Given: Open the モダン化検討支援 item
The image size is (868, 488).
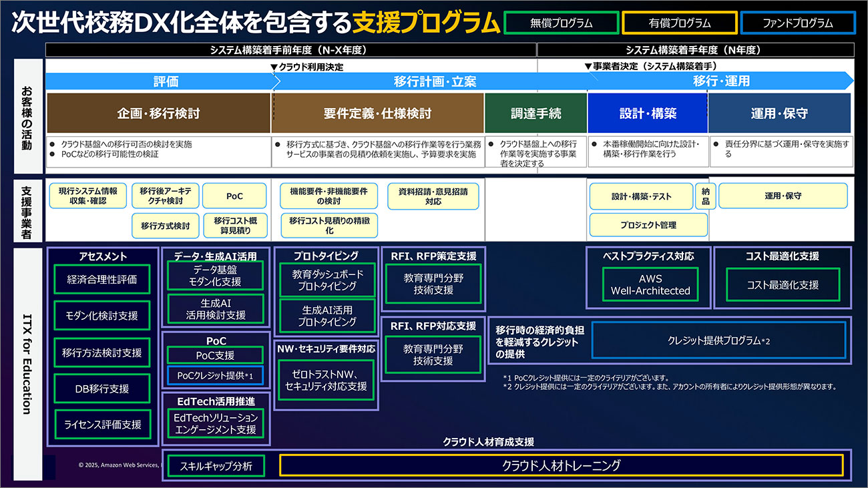Looking at the screenshot, I should tap(102, 316).
